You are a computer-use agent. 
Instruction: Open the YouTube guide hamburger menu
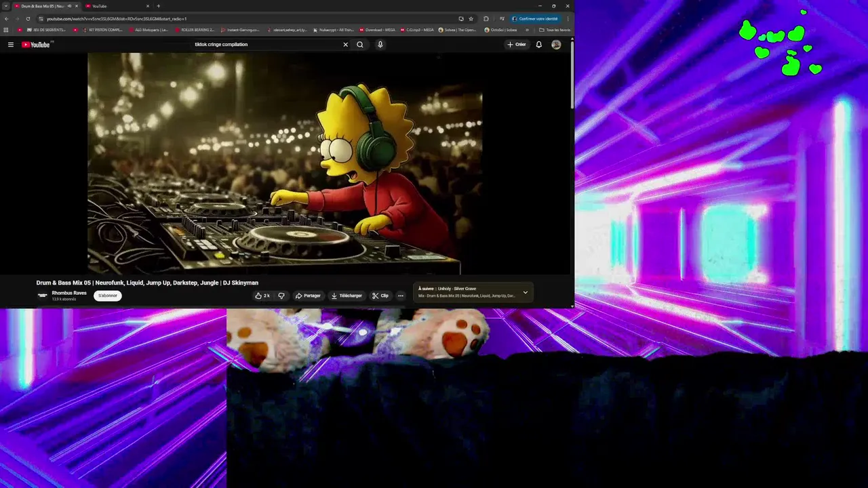(x=11, y=45)
